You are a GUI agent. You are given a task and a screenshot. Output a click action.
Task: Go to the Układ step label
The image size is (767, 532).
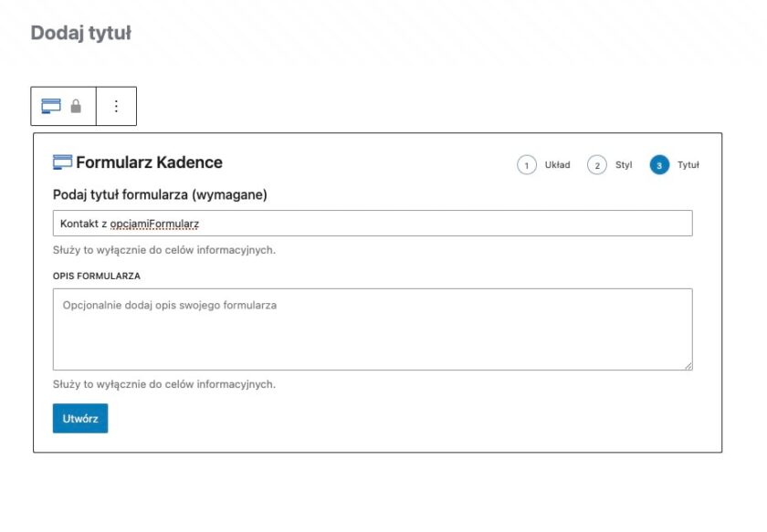click(x=557, y=165)
